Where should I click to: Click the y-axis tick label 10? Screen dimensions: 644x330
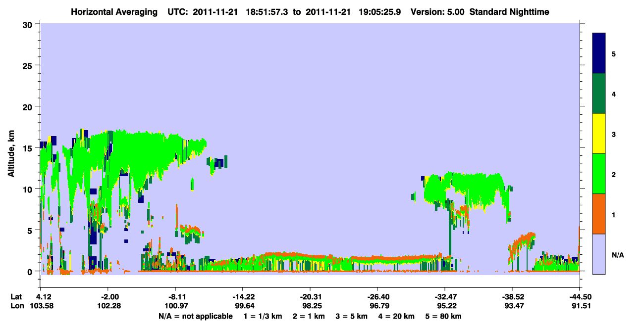pos(29,189)
